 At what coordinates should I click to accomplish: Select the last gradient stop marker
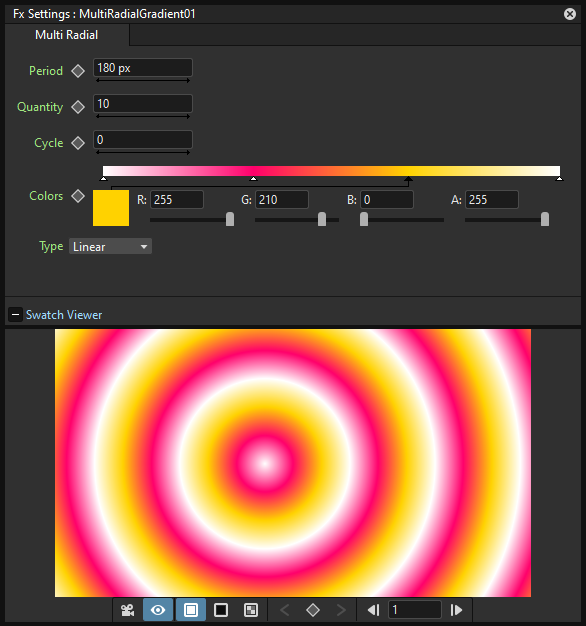pyautogui.click(x=559, y=178)
